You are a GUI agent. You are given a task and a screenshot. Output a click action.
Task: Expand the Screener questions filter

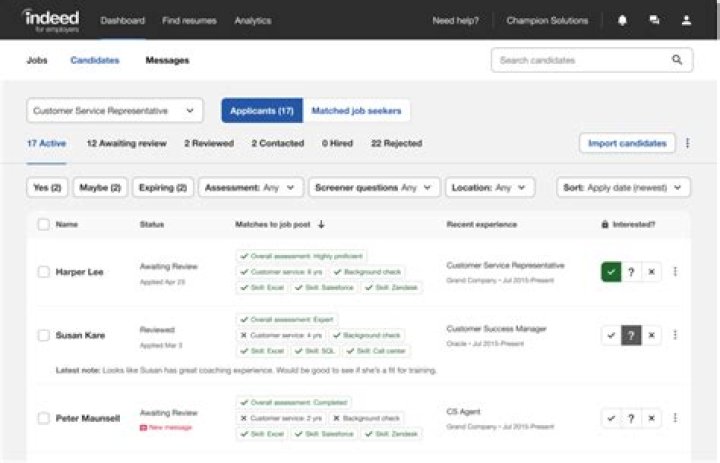click(374, 187)
